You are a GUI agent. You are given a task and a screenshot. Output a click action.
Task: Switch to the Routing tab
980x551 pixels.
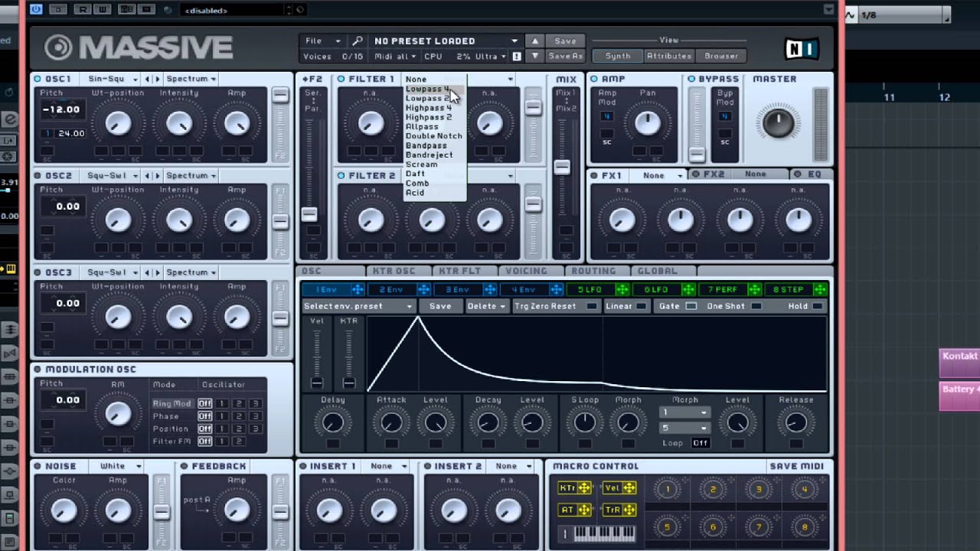(593, 271)
